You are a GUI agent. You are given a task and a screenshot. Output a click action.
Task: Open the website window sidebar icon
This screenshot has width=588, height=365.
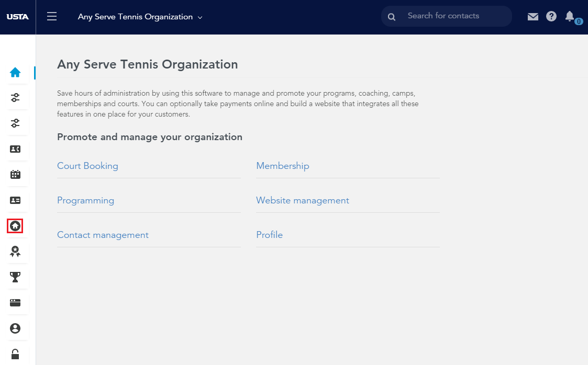15,302
